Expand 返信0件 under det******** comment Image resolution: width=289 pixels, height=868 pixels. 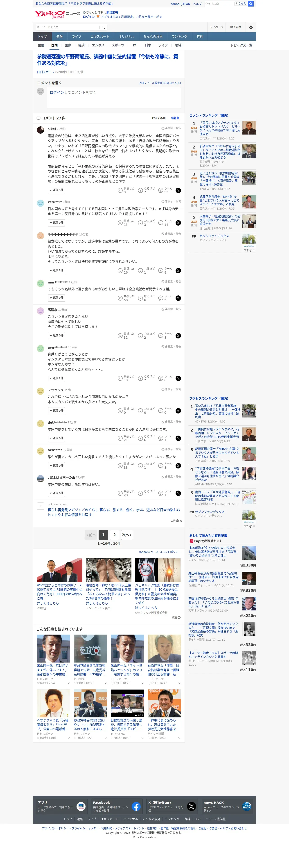(56, 438)
